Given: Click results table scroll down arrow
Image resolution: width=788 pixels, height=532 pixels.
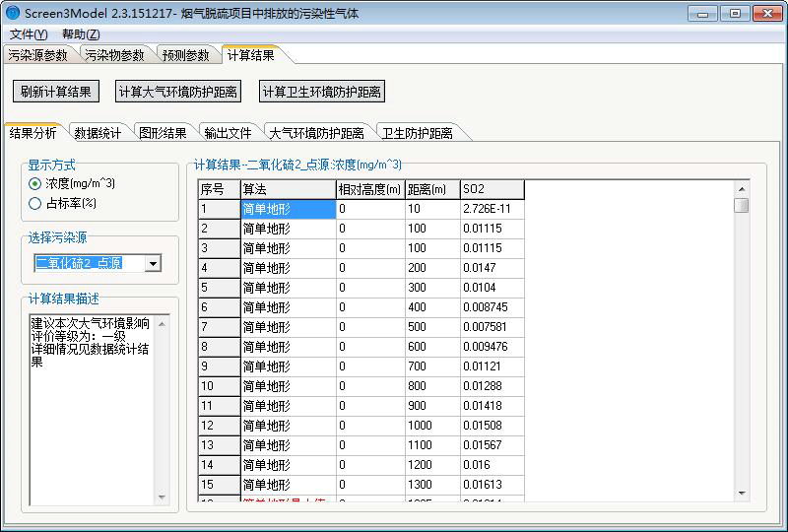Looking at the screenshot, I should (742, 494).
